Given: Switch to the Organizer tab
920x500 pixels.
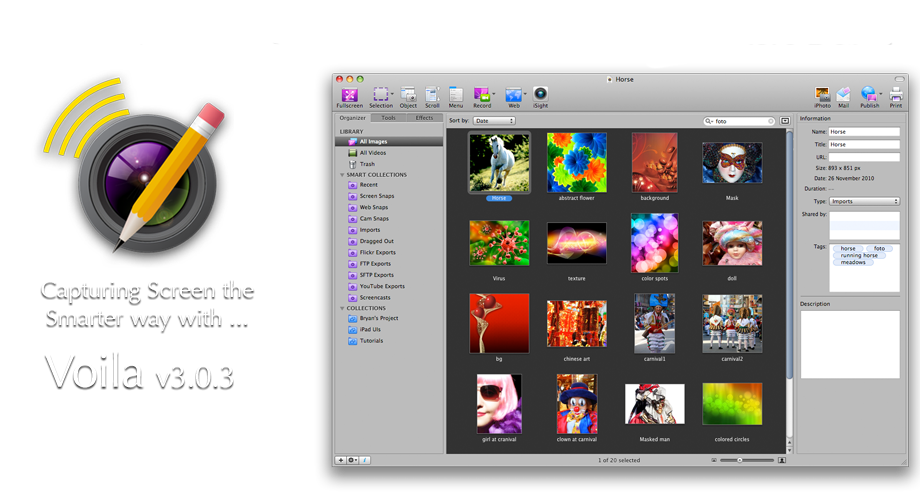Looking at the screenshot, I should point(352,118).
